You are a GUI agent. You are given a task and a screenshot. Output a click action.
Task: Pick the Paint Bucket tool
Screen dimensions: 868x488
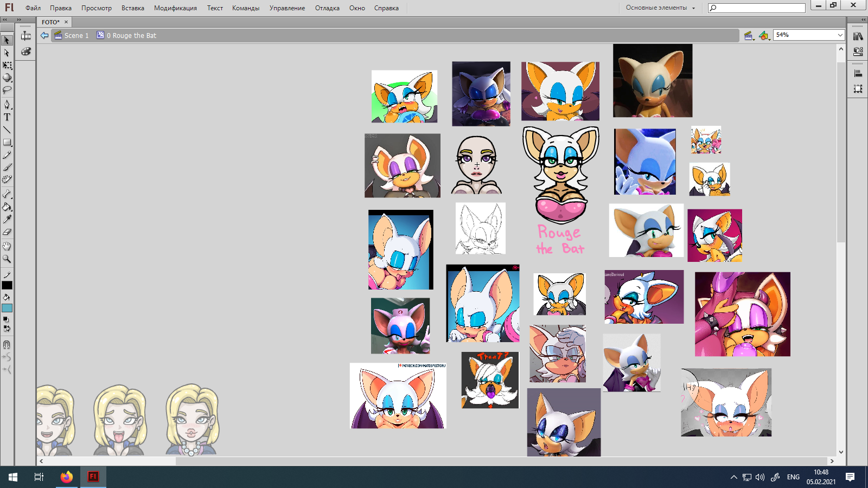pos(7,207)
